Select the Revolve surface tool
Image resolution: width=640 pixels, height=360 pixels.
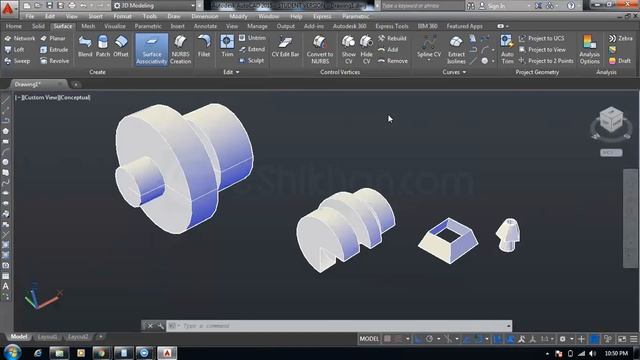[55, 61]
